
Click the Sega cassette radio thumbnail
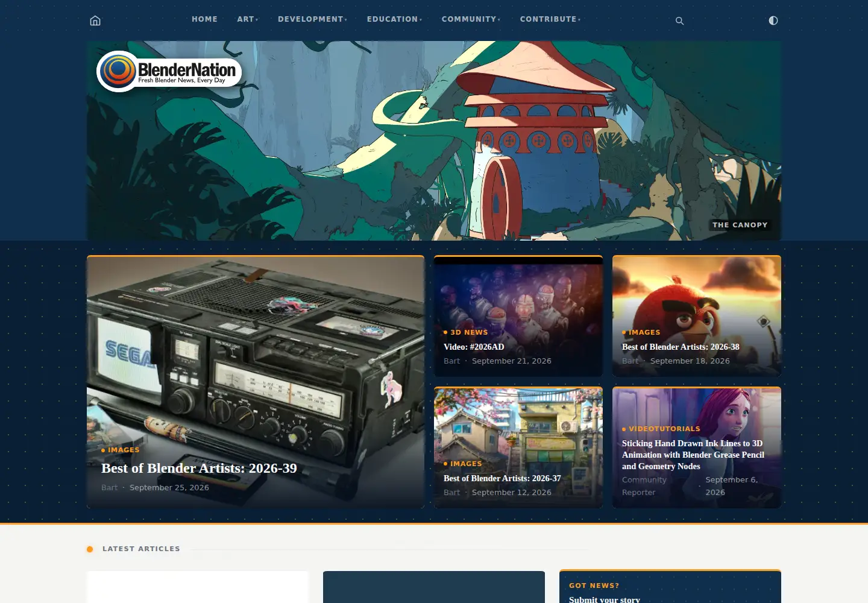tap(256, 382)
